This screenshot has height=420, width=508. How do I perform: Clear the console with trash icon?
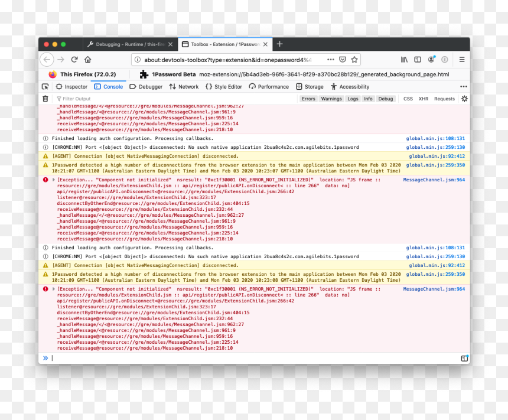[x=45, y=99]
